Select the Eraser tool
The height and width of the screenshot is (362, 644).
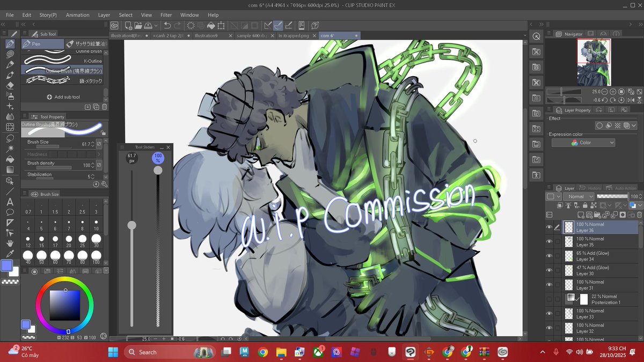pos(10,85)
